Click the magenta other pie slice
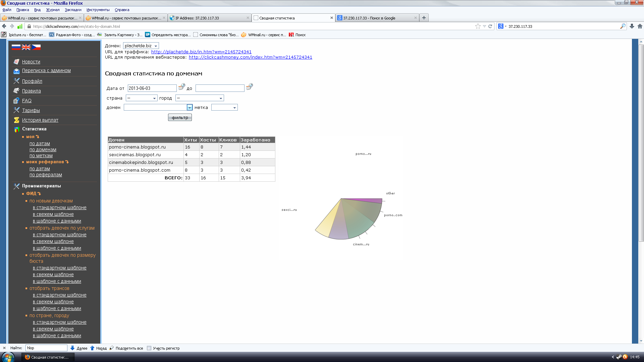Image resolution: width=644 pixels, height=362 pixels. click(x=371, y=200)
